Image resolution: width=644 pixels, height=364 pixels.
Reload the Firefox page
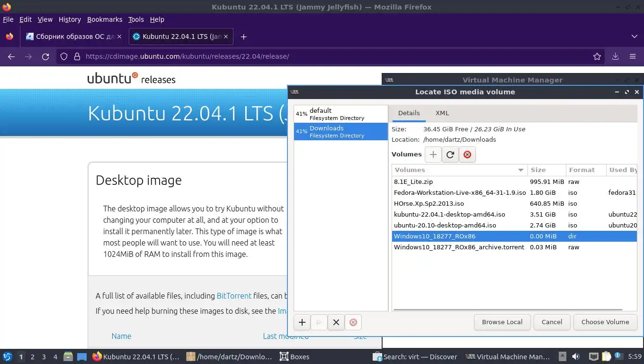coord(45,56)
